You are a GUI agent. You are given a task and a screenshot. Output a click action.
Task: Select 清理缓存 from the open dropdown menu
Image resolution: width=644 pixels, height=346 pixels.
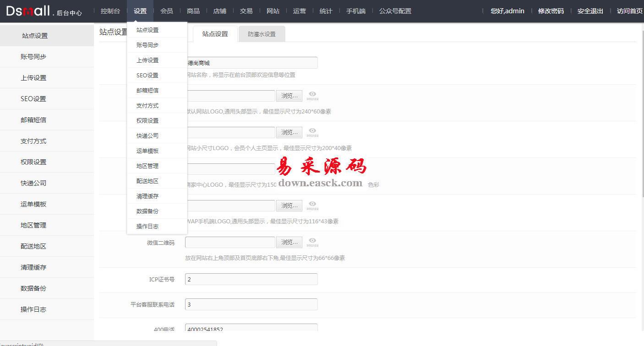coord(147,196)
